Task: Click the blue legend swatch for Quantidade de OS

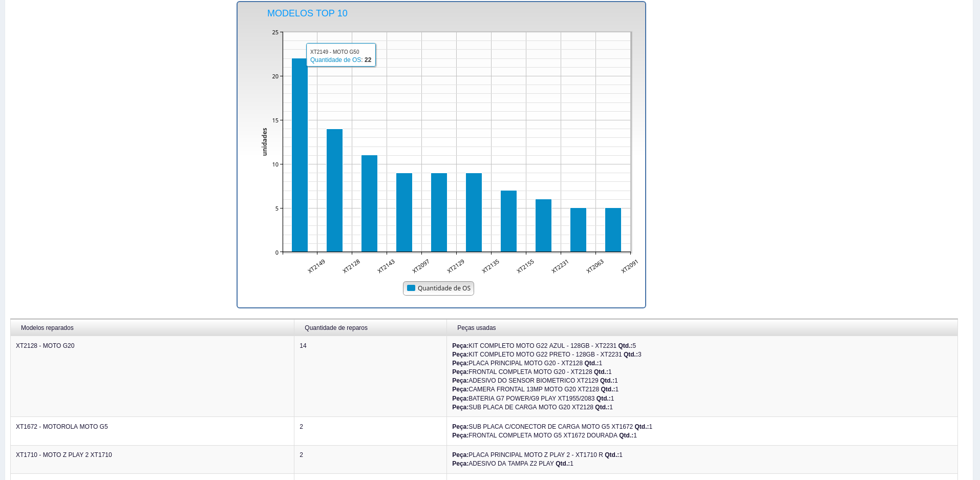Action: tap(411, 288)
